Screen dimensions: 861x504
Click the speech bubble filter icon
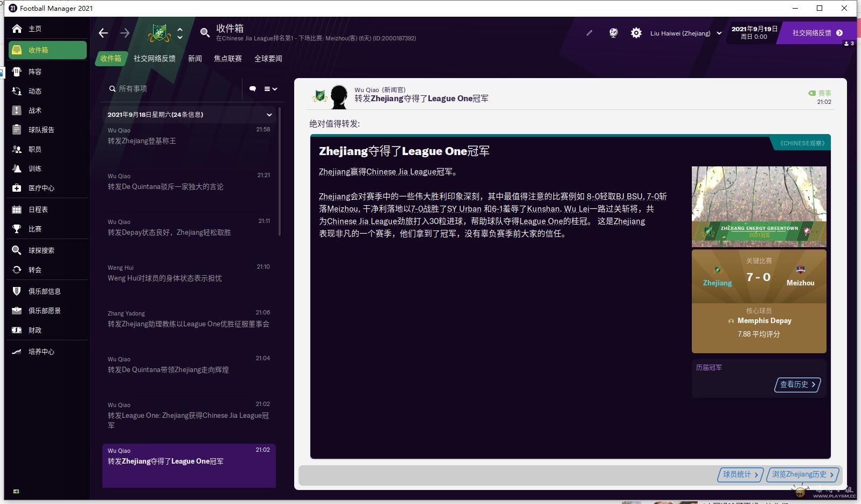coord(253,89)
